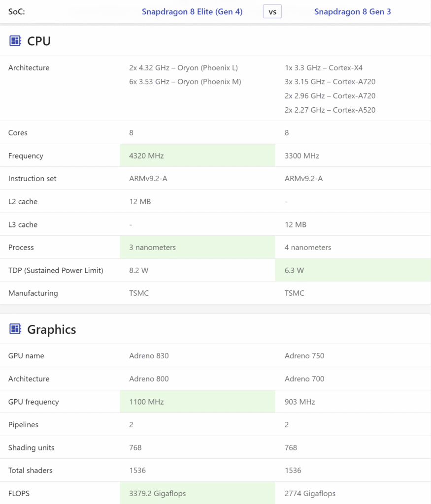Click the TDP (Sustained Power Limit) row label

point(56,270)
